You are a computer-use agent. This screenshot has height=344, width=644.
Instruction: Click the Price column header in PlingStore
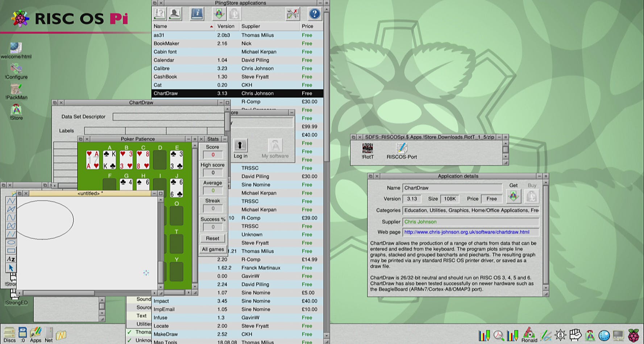pyautogui.click(x=311, y=26)
